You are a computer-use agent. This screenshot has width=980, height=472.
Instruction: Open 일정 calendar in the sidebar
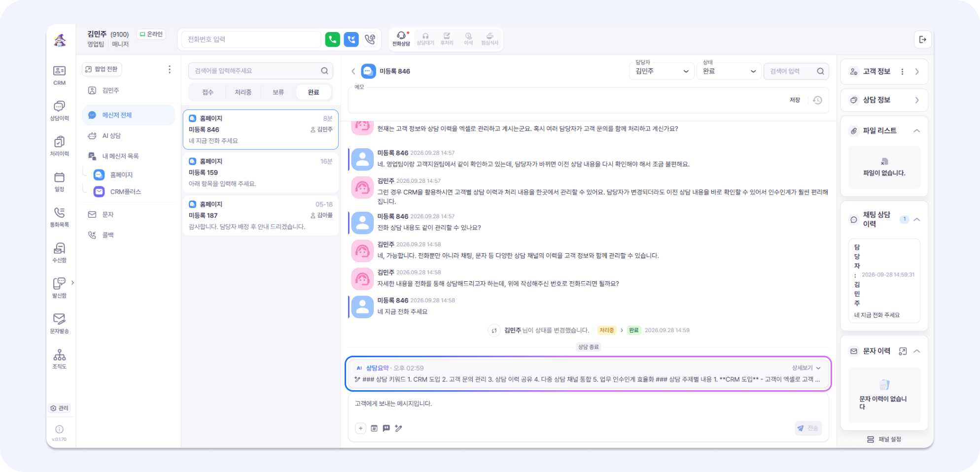pos(60,182)
